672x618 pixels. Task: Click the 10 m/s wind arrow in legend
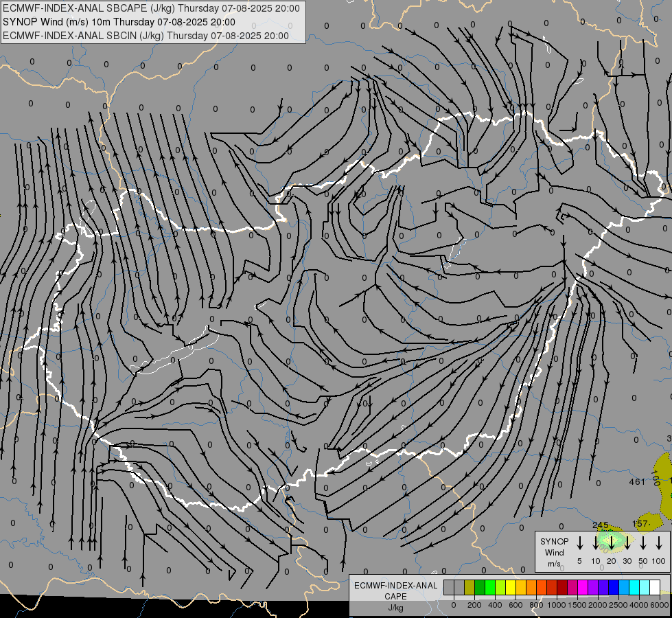click(x=595, y=542)
